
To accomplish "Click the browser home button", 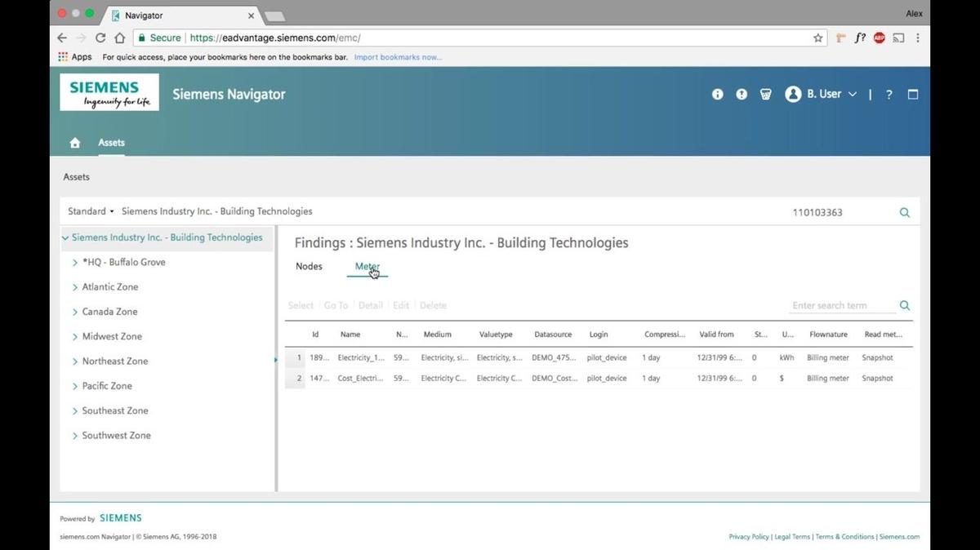I will 120,38.
